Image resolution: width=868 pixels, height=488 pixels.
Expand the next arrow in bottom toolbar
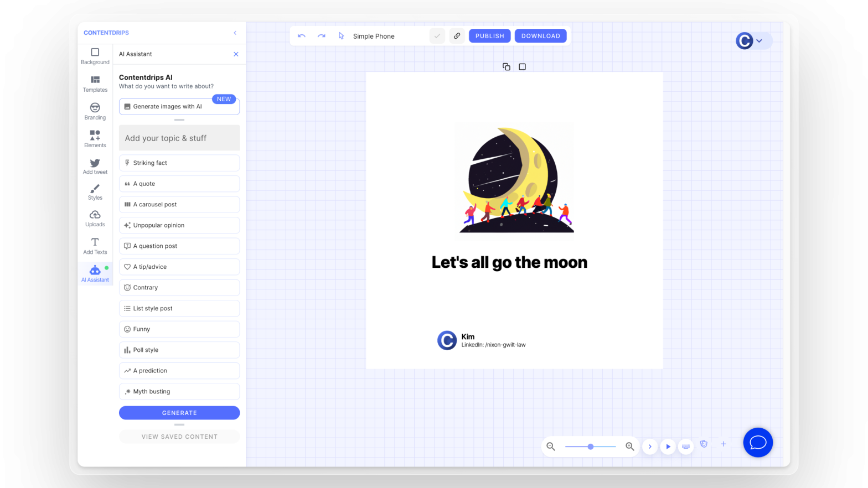tap(650, 447)
